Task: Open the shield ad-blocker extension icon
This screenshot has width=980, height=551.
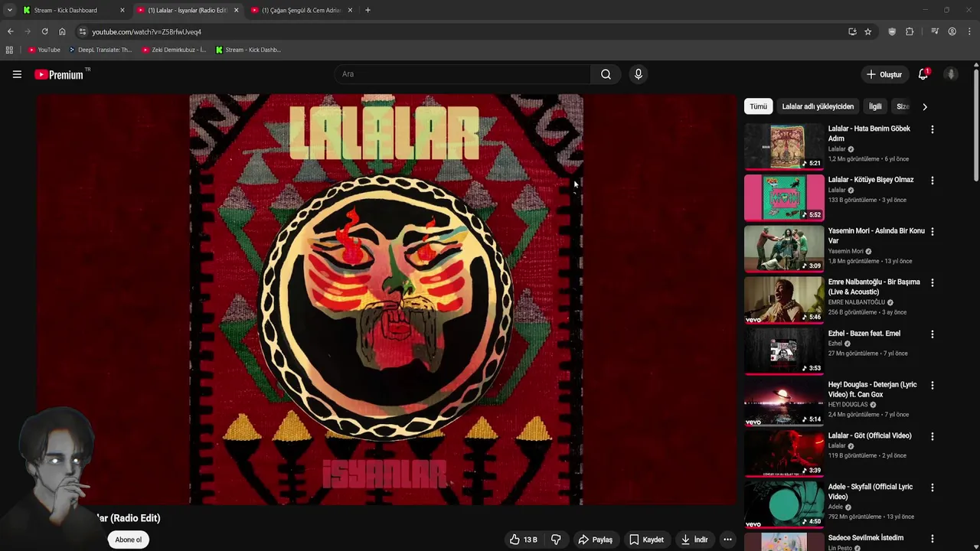Action: click(892, 31)
